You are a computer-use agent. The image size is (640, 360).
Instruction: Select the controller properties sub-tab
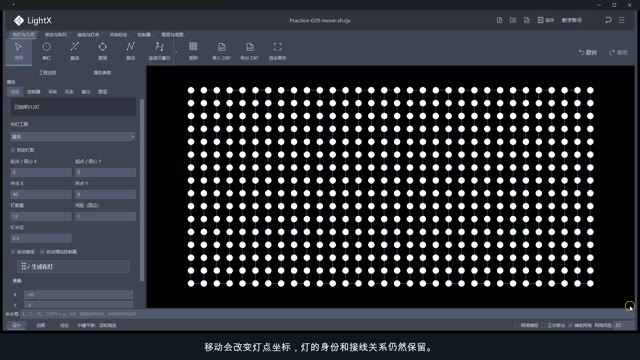pos(33,92)
